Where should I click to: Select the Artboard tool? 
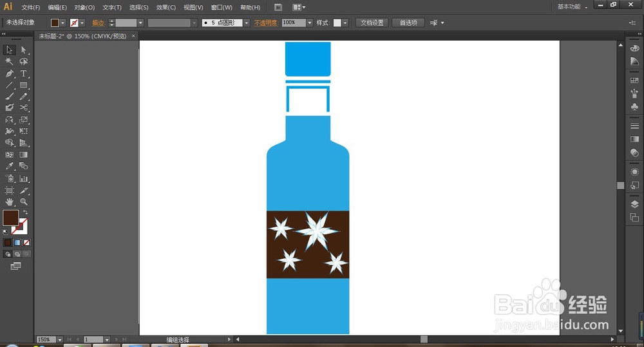coord(9,191)
